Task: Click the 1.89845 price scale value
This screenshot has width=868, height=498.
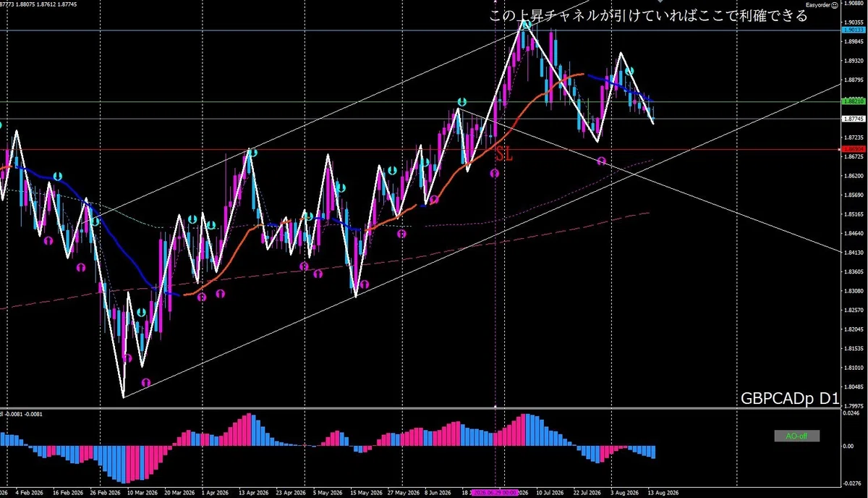Action: coord(854,41)
